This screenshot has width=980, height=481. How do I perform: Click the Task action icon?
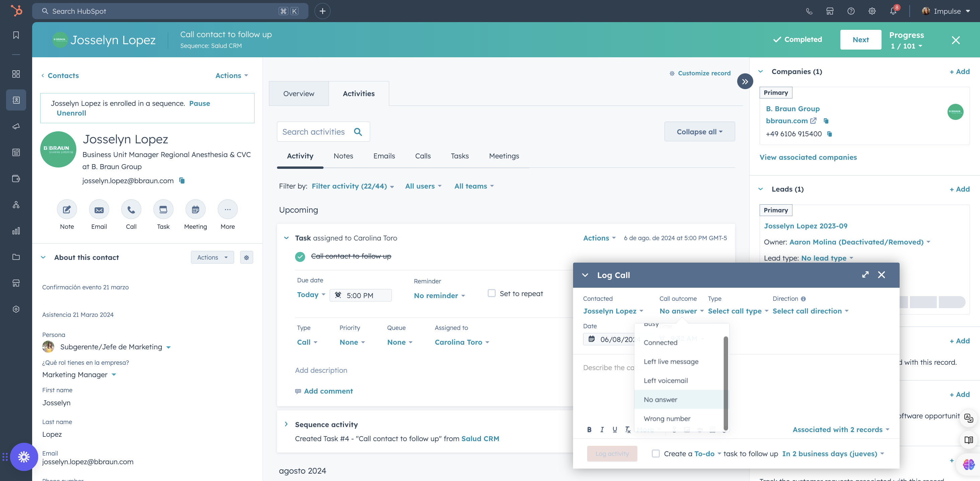(163, 209)
